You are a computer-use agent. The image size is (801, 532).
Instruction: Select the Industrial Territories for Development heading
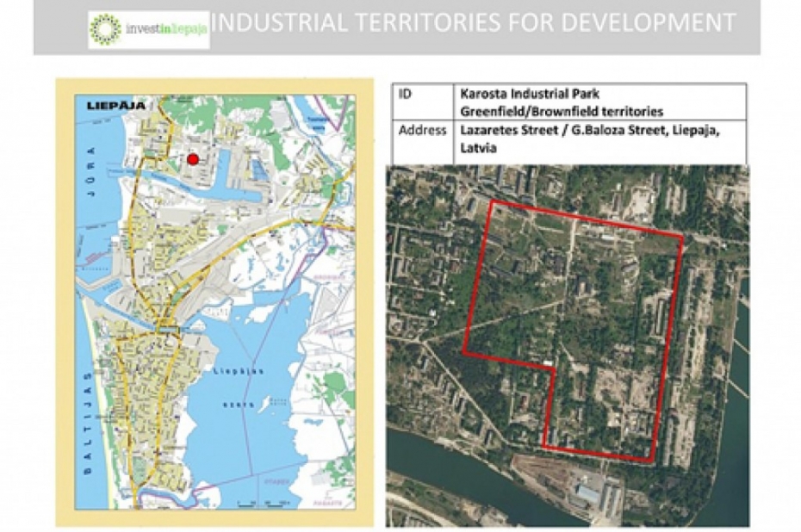(x=473, y=22)
